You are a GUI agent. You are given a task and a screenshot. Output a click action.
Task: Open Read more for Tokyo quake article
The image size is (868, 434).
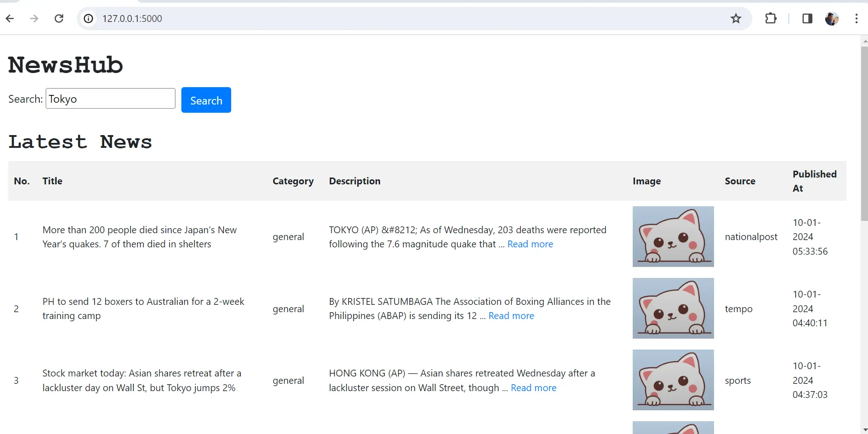(x=530, y=244)
